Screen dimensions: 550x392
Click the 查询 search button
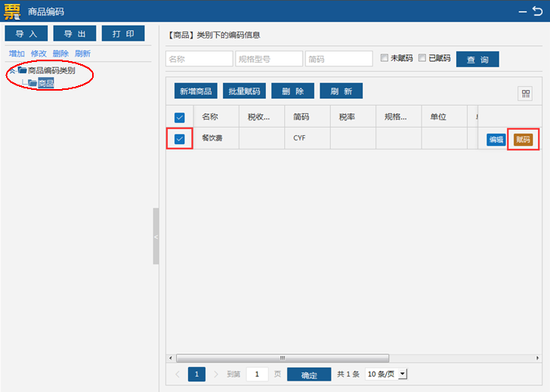tap(477, 59)
